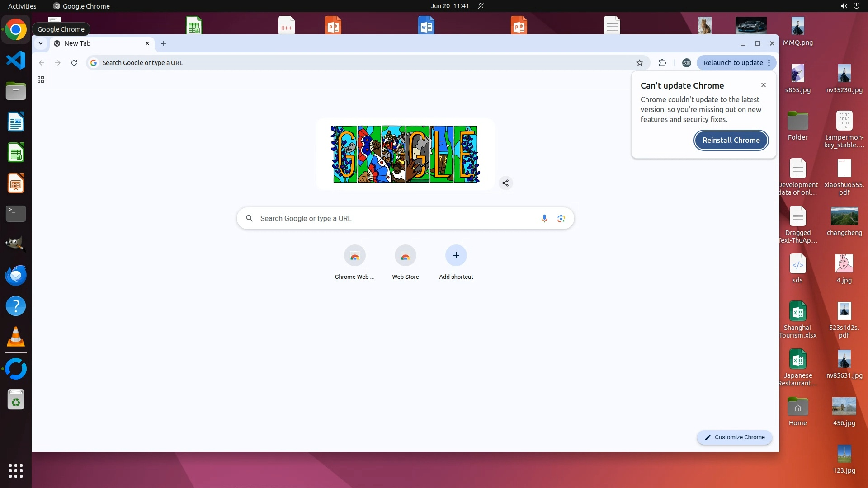
Task: Click the bookmark star icon
Action: pos(639,63)
